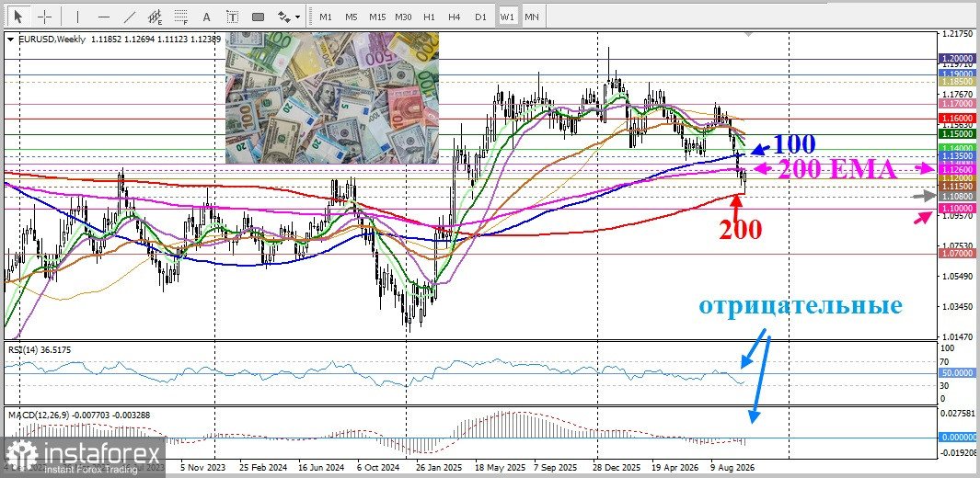Image resolution: width=980 pixels, height=478 pixels.
Task: Switch chart to M30 timeframe
Action: (403, 17)
